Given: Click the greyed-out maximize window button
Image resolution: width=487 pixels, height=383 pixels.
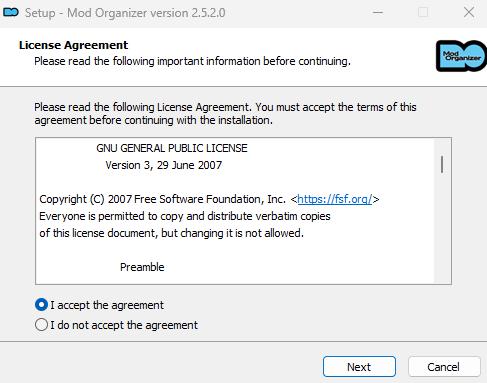Looking at the screenshot, I should click(x=423, y=12).
